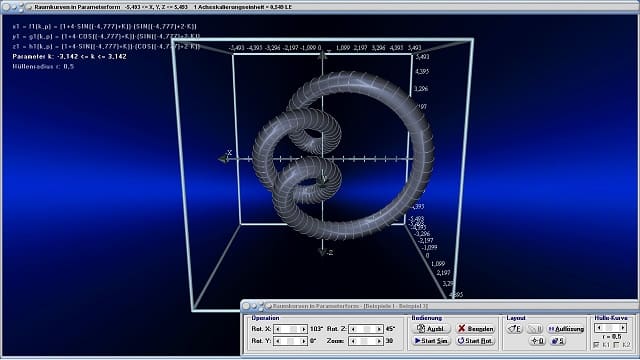Click first window button of main window
The width and height of the screenshot is (640, 360).
click(6, 7)
